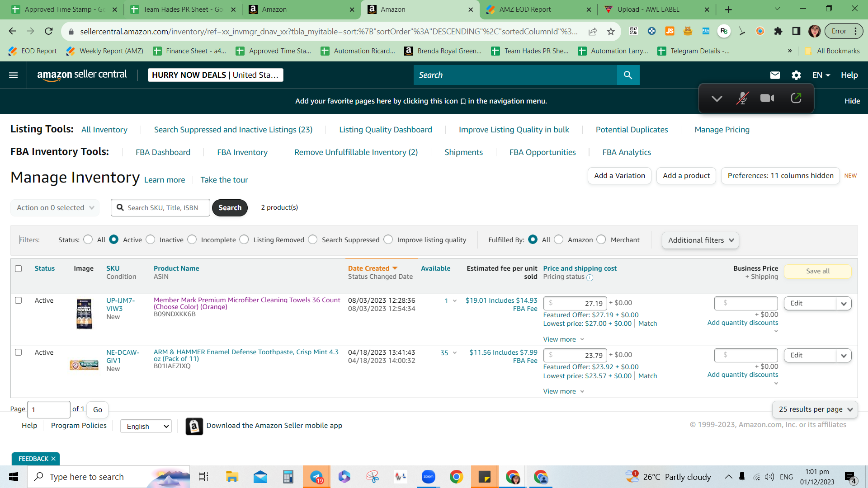Change the 25 results per page dropdown
This screenshot has height=488, width=868.
click(815, 409)
